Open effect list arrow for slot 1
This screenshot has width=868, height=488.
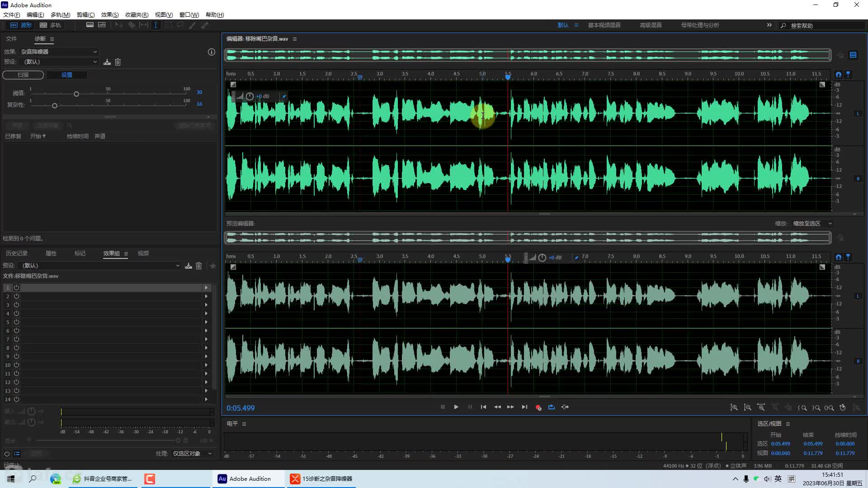(x=206, y=288)
